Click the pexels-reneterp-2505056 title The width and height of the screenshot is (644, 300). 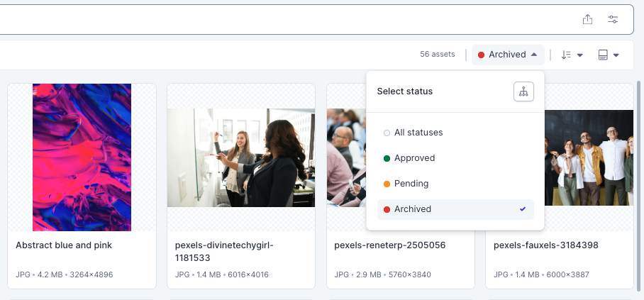[390, 245]
